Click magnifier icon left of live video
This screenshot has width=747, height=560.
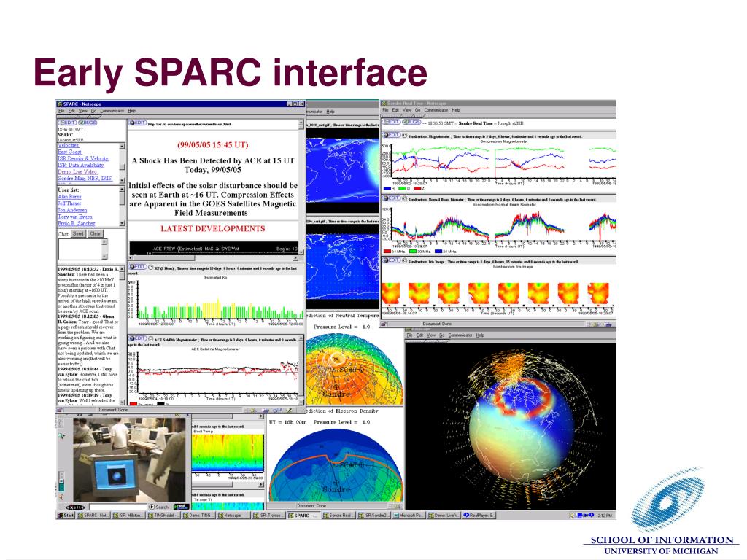click(61, 436)
